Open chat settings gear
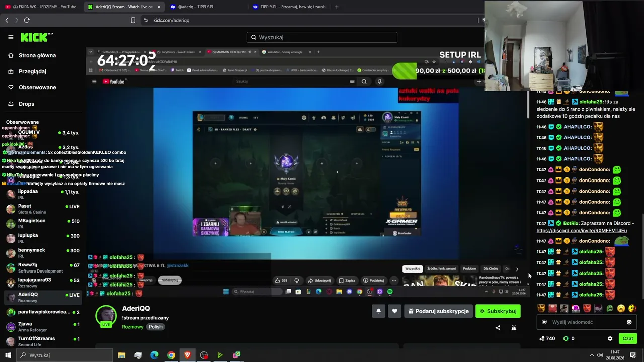 point(610,338)
